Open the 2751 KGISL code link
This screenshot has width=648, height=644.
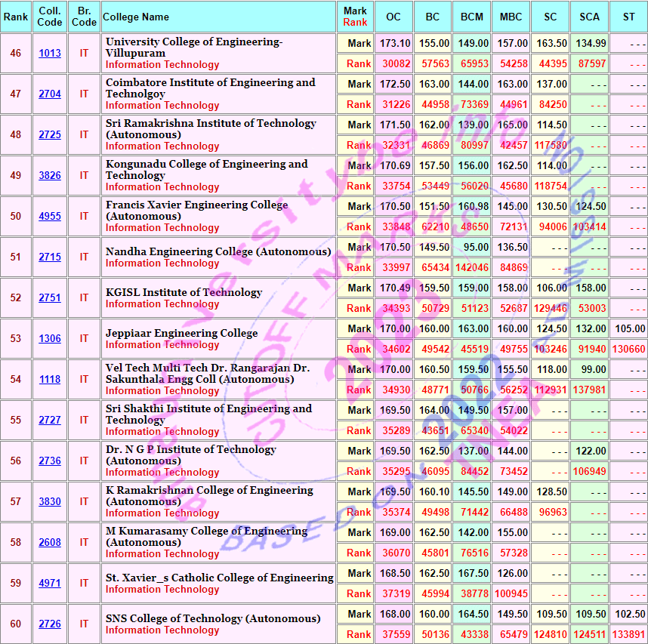click(50, 298)
